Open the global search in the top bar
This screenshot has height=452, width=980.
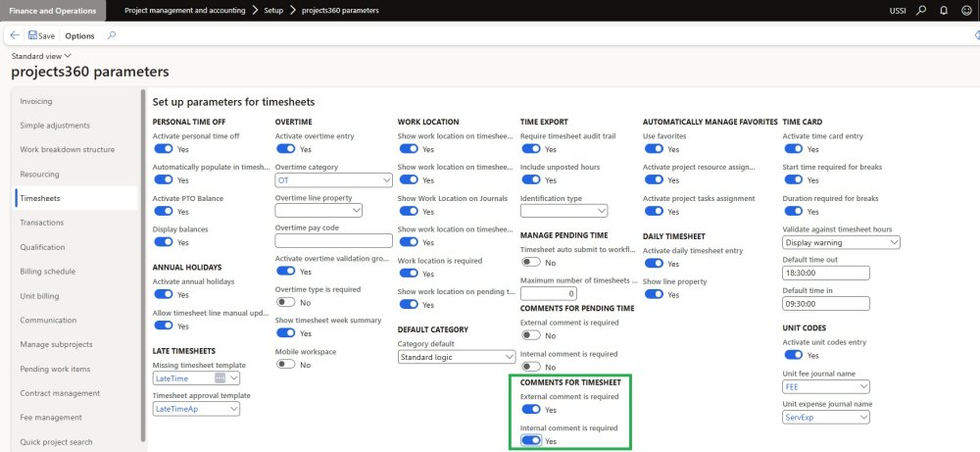pyautogui.click(x=920, y=11)
